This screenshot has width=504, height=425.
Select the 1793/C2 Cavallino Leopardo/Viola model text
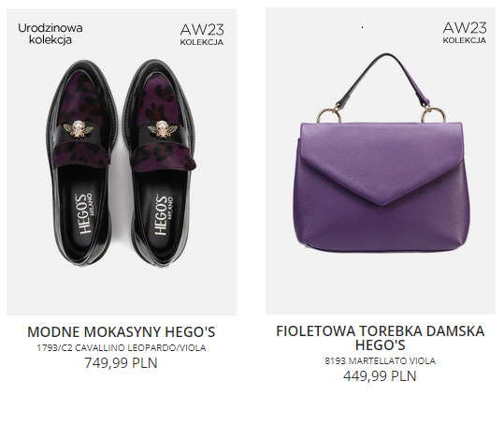122,348
